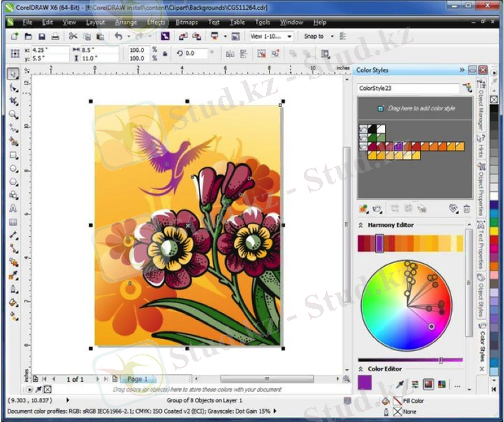The width and height of the screenshot is (504, 422).
Task: Click the Import icon
Action: pos(183,37)
